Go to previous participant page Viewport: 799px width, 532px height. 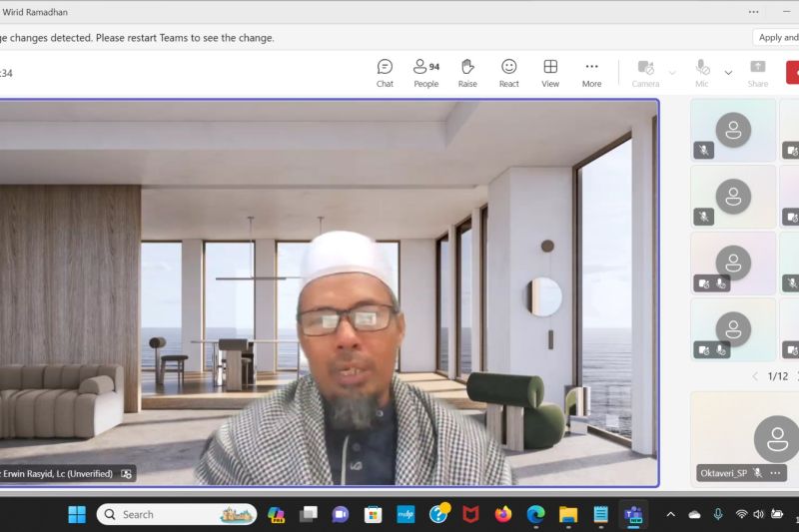point(755,376)
